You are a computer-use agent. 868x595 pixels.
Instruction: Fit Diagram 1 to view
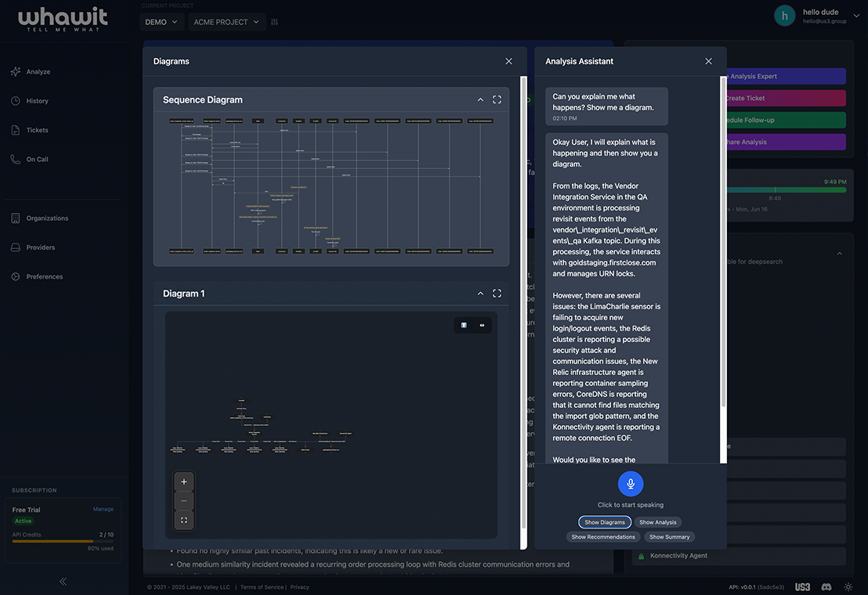[x=184, y=521]
